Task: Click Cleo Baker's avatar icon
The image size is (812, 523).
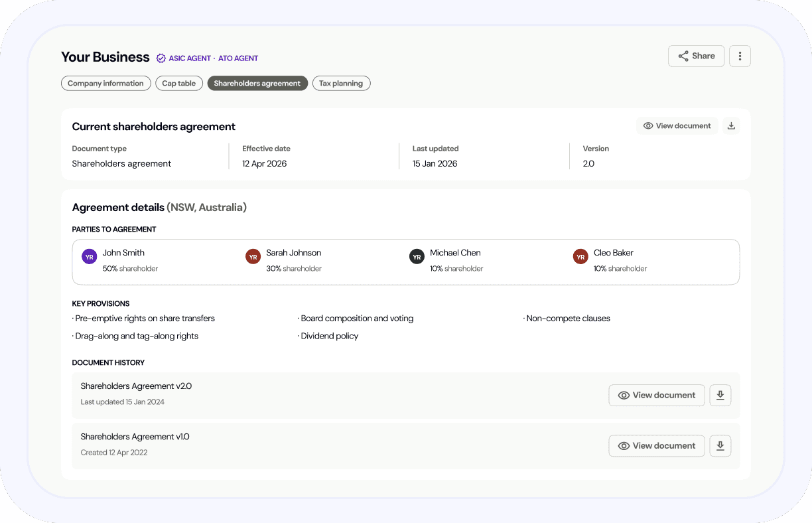Action: pos(580,257)
